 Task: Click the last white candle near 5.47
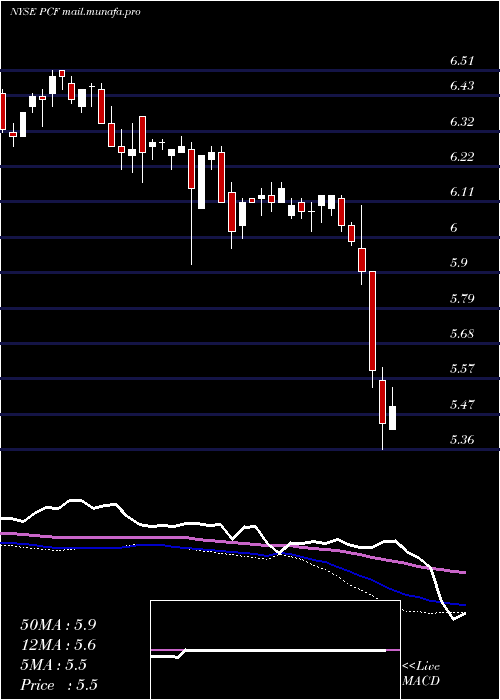[392, 418]
